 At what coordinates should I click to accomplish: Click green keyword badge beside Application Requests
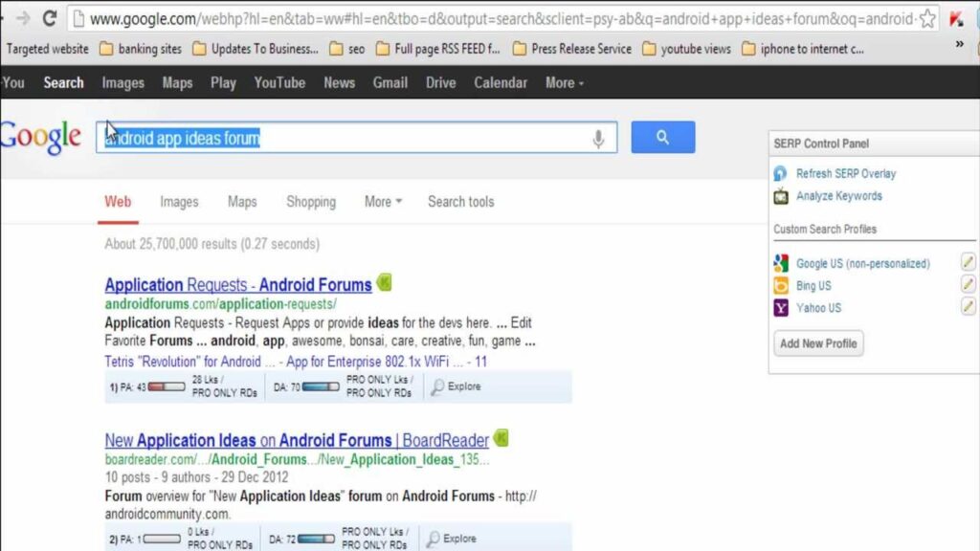tap(384, 283)
